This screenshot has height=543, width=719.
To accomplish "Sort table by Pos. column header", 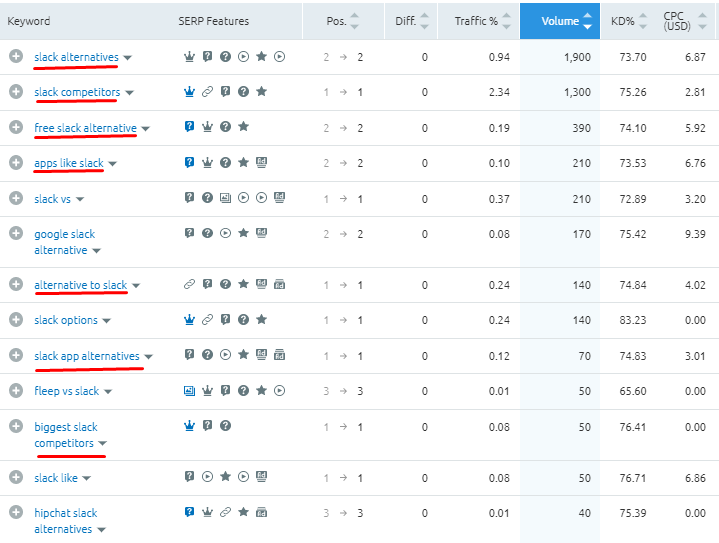I will coord(343,21).
